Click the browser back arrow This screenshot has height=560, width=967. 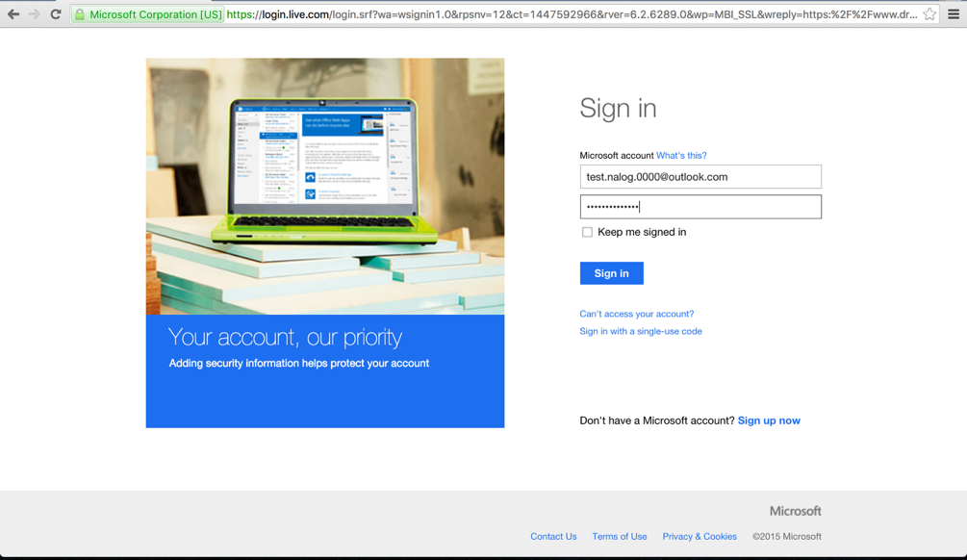tap(13, 14)
